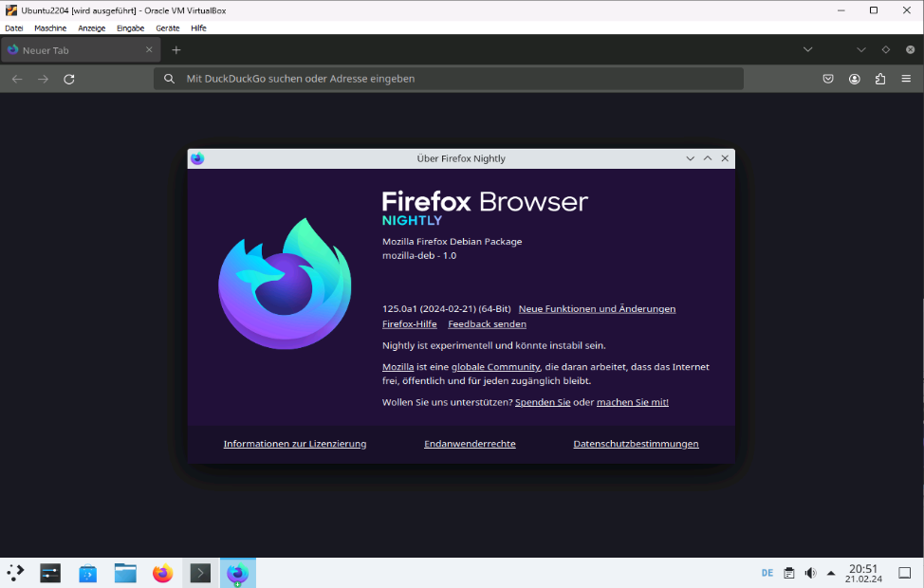Open VirtualBox Anzeige menu
Viewport: 924px width, 588px height.
(91, 28)
